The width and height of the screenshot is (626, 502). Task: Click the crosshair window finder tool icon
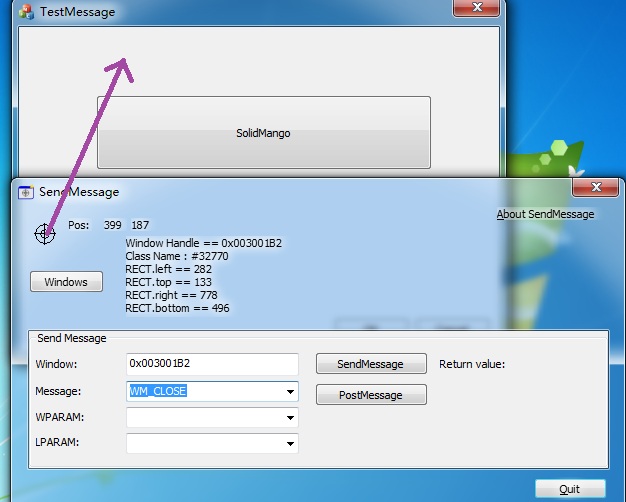(45, 234)
